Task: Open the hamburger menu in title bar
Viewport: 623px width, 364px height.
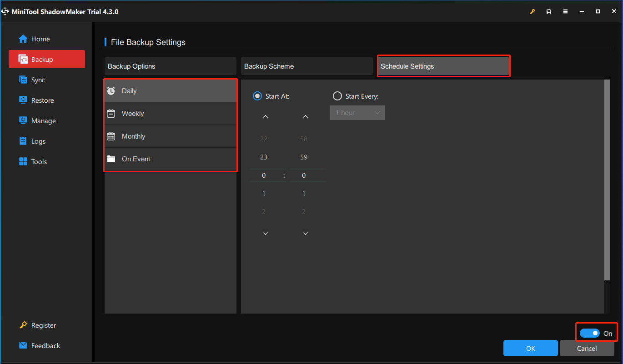Action: tap(565, 11)
